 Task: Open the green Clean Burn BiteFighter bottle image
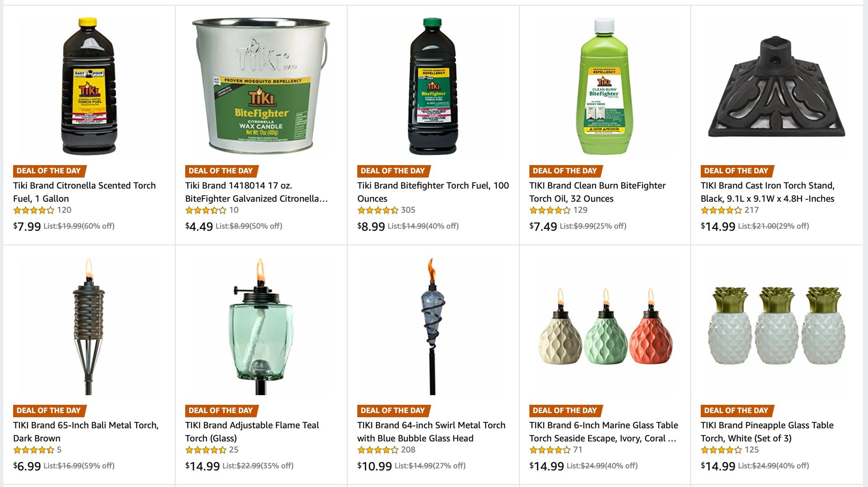click(x=604, y=86)
